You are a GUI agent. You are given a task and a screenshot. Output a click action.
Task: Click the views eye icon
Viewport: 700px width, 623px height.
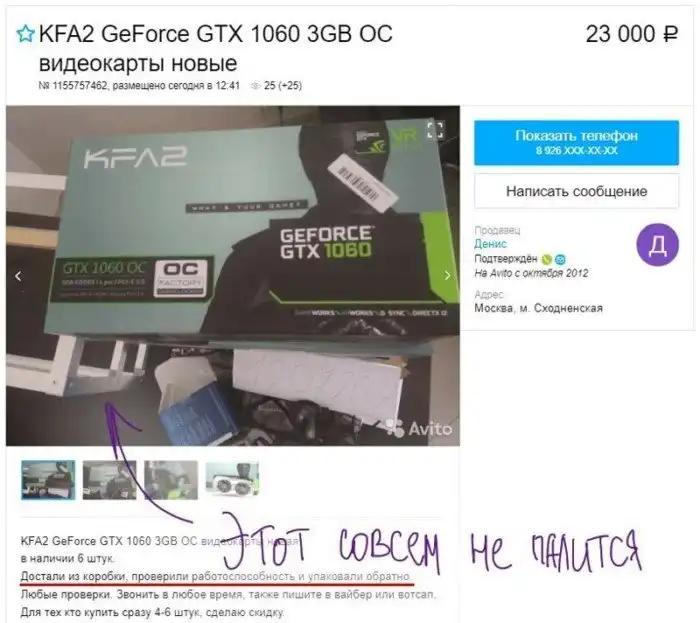[255, 86]
